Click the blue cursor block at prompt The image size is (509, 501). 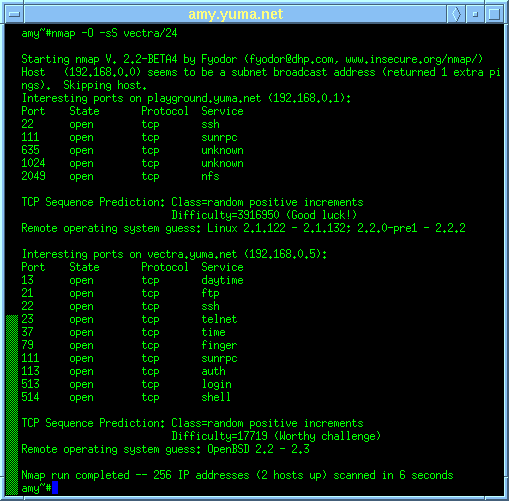[55, 488]
